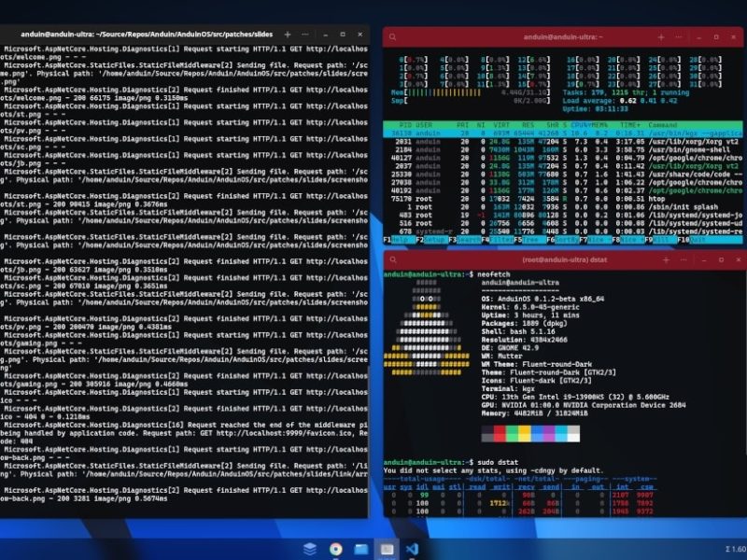Launch Google Chrome from the taskbar

pos(336,549)
